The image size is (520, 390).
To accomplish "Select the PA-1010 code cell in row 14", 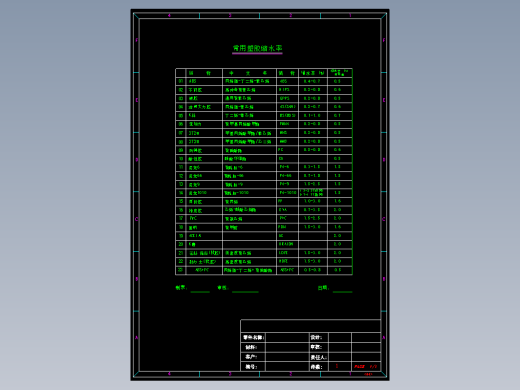I will coord(287,193).
